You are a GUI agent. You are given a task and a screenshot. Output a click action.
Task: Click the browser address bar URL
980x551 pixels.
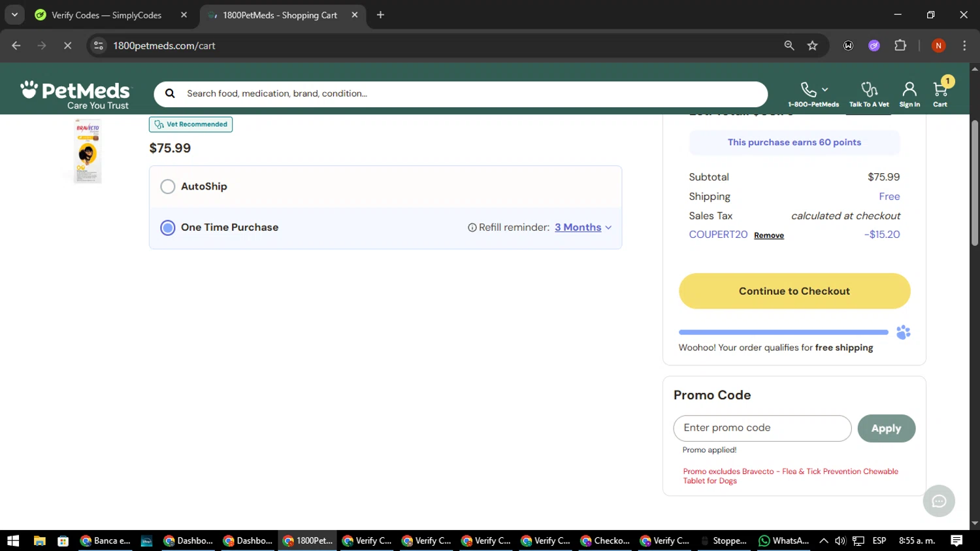coord(164,46)
